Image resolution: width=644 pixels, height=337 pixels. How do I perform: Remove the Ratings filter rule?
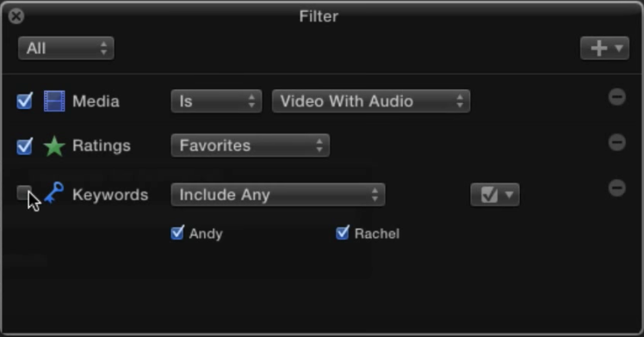(617, 142)
